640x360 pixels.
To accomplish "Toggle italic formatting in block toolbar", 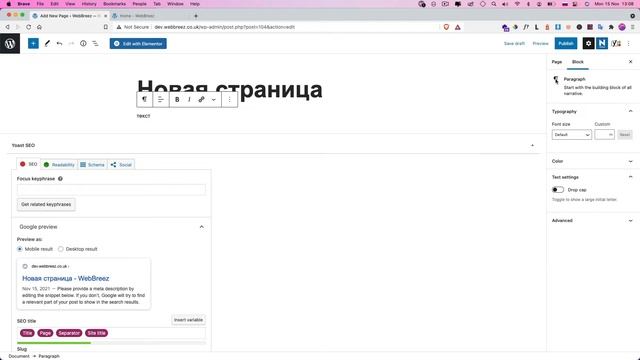I will [x=189, y=99].
